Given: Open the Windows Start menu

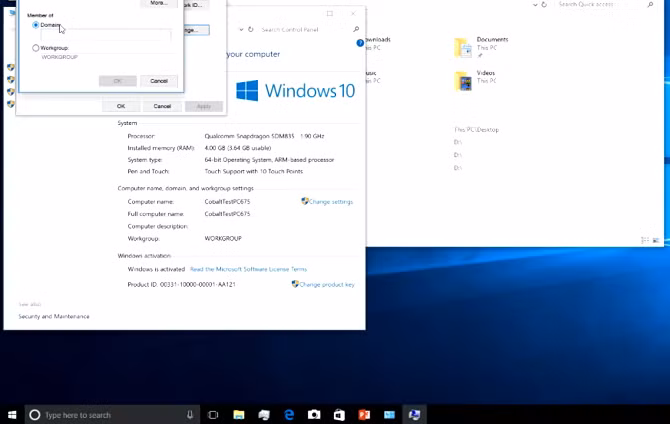Looking at the screenshot, I should pyautogui.click(x=12, y=415).
